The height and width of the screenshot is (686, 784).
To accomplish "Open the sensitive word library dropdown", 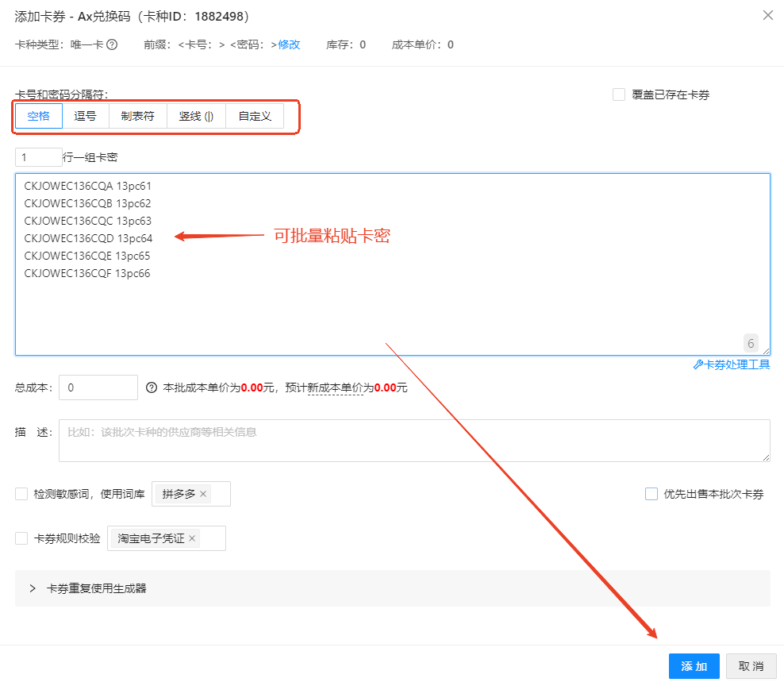I will (191, 494).
